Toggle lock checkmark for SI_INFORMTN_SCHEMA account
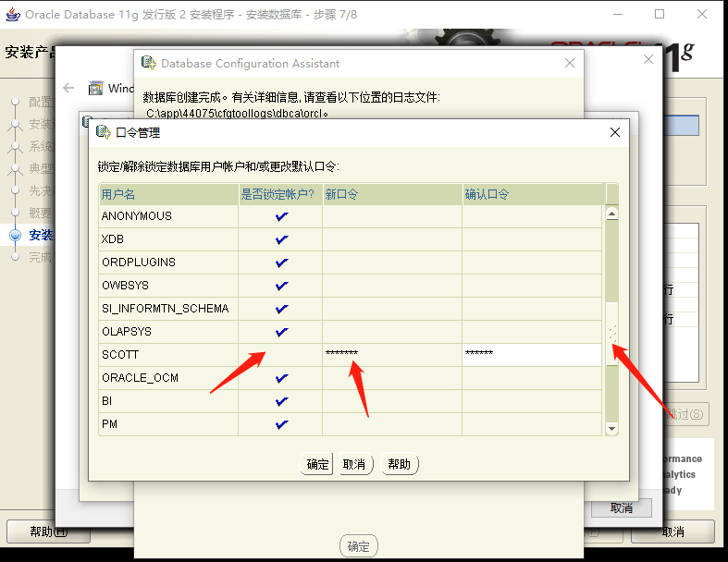 pos(281,309)
